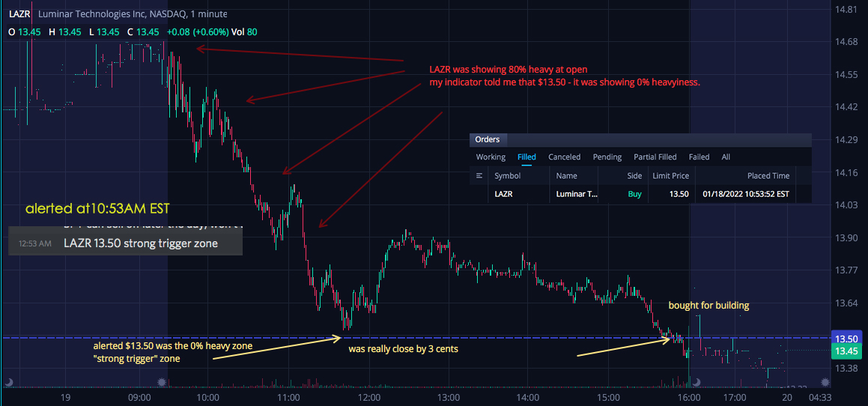
Task: Switch to the Working orders tab
Action: pos(491,157)
